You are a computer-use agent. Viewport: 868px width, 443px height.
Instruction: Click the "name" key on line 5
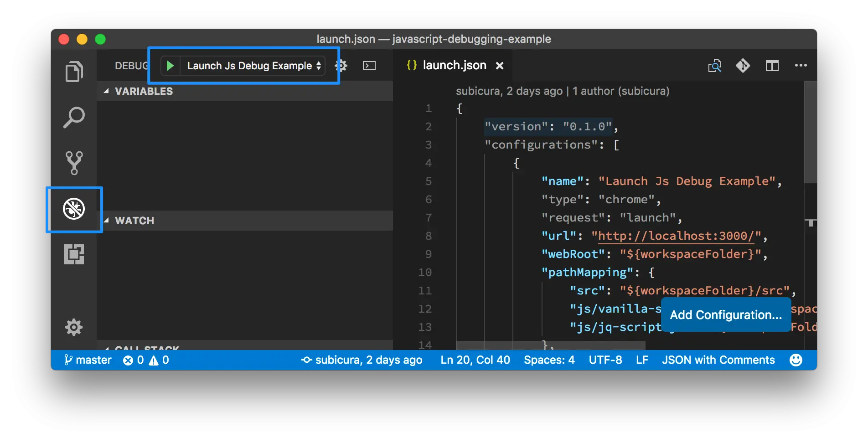pyautogui.click(x=562, y=181)
